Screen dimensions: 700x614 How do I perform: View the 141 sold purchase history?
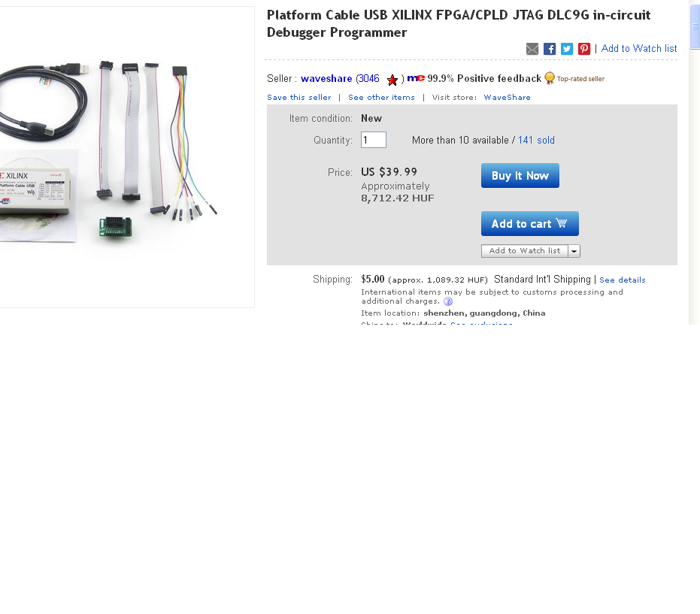pos(536,140)
